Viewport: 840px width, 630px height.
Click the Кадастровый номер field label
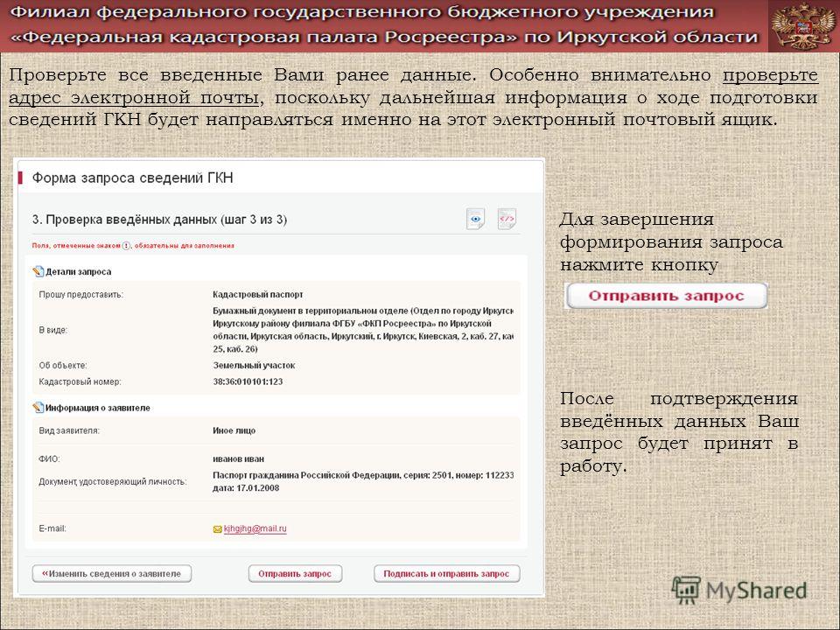[x=80, y=382]
